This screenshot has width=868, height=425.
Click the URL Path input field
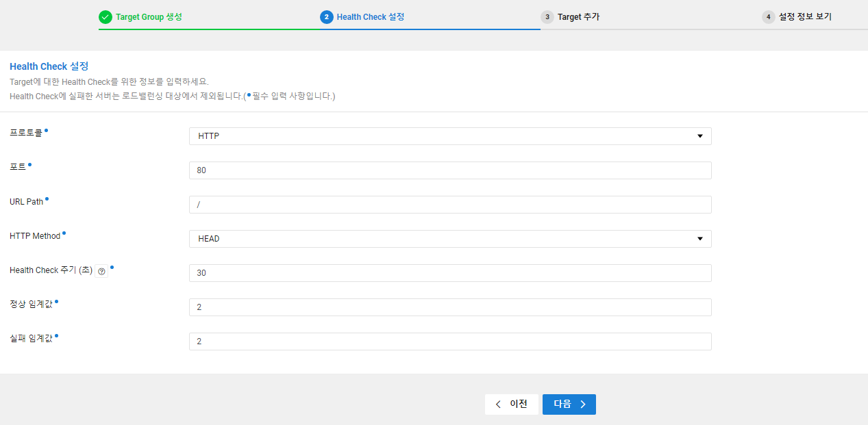point(450,204)
